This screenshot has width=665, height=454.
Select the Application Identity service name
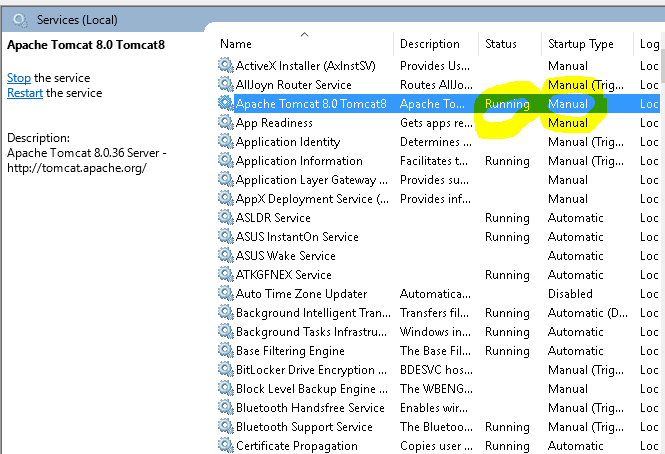coord(288,142)
